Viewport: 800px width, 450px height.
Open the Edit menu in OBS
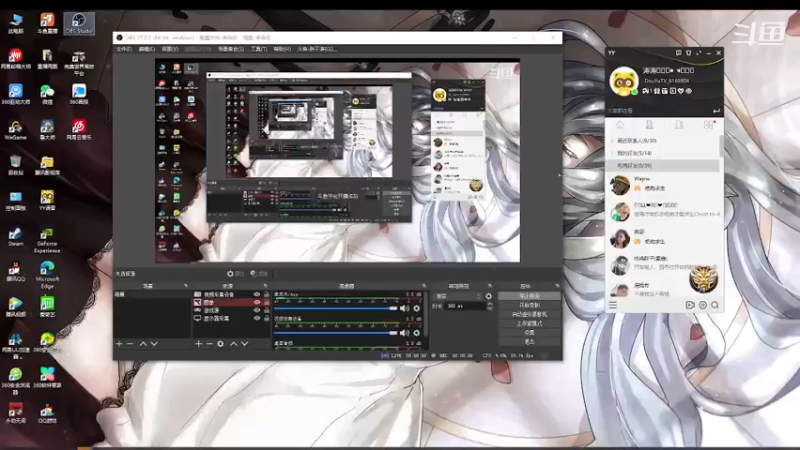point(146,49)
